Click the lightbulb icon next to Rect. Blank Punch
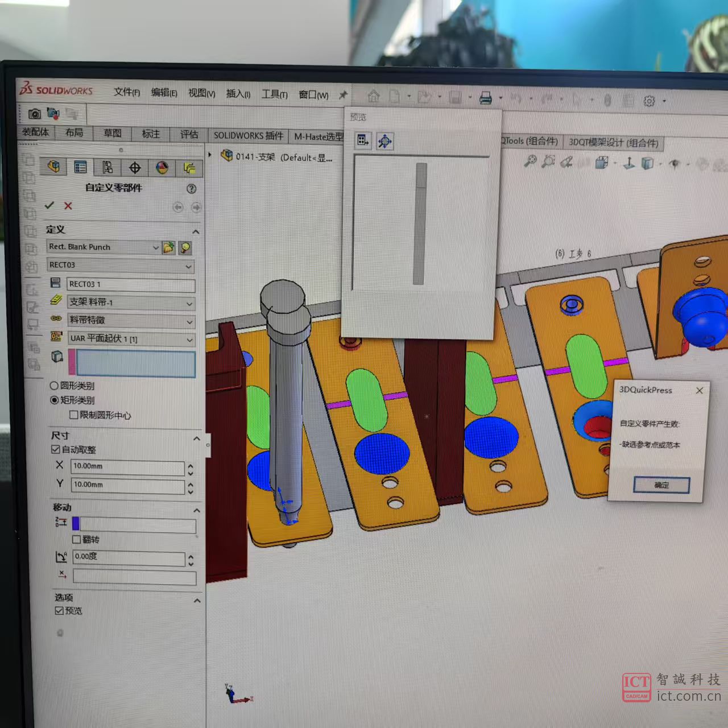 click(x=185, y=248)
